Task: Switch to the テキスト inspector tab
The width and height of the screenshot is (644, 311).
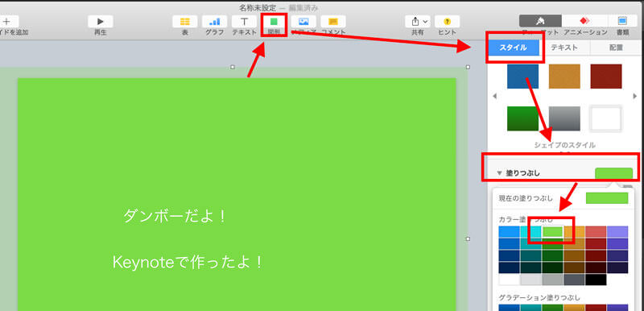Action: [x=564, y=48]
